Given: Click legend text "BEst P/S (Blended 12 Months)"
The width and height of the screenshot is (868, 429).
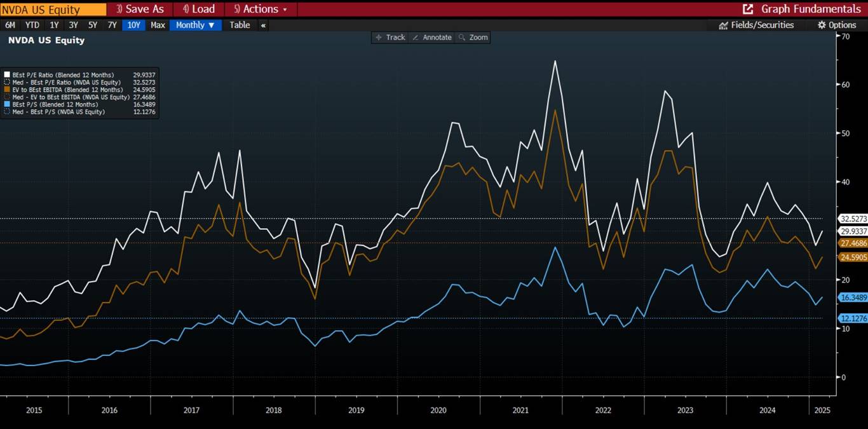Looking at the screenshot, I should pyautogui.click(x=55, y=104).
